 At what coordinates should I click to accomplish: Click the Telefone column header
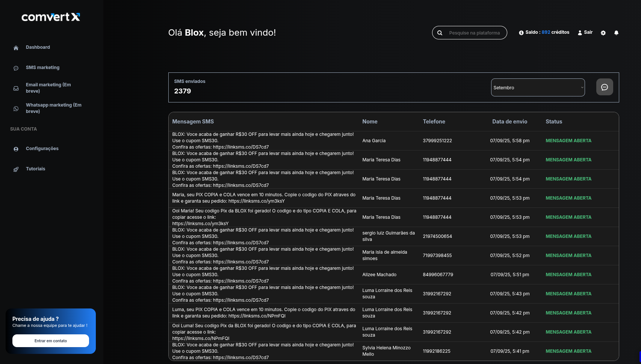coord(434,122)
